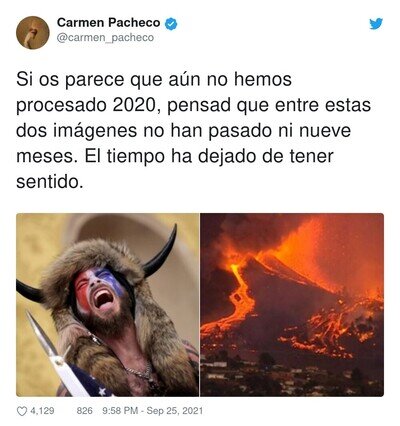Click the black horn in the left photo
This screenshot has height=426, width=400.
click(x=161, y=251)
